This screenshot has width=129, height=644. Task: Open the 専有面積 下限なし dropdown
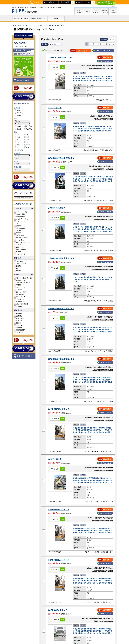22,156
